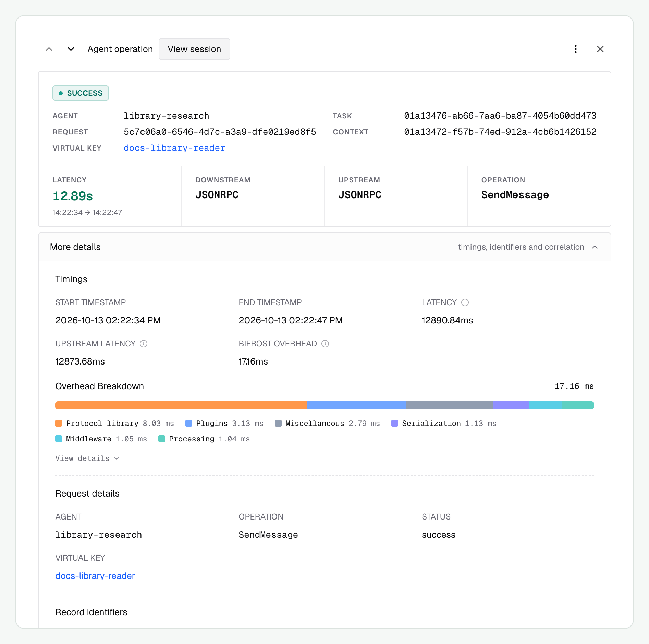Click the 14:22:34 → 14:22:47 time range

(87, 212)
